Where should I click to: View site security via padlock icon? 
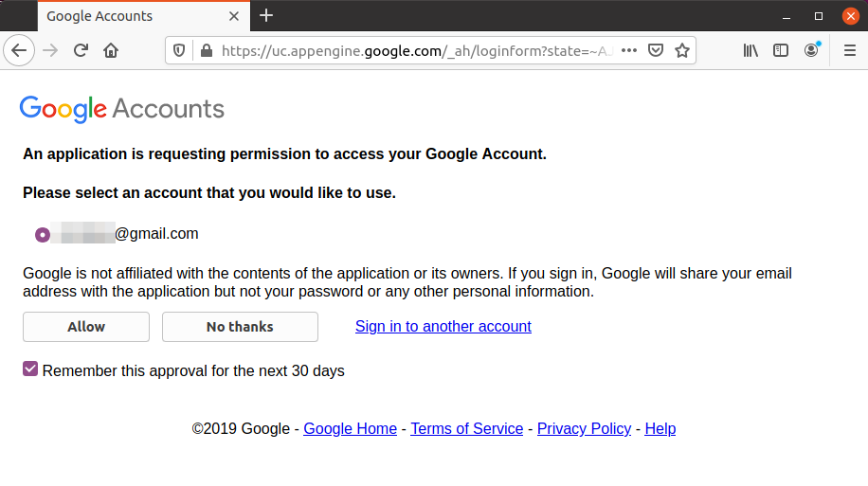pyautogui.click(x=207, y=50)
